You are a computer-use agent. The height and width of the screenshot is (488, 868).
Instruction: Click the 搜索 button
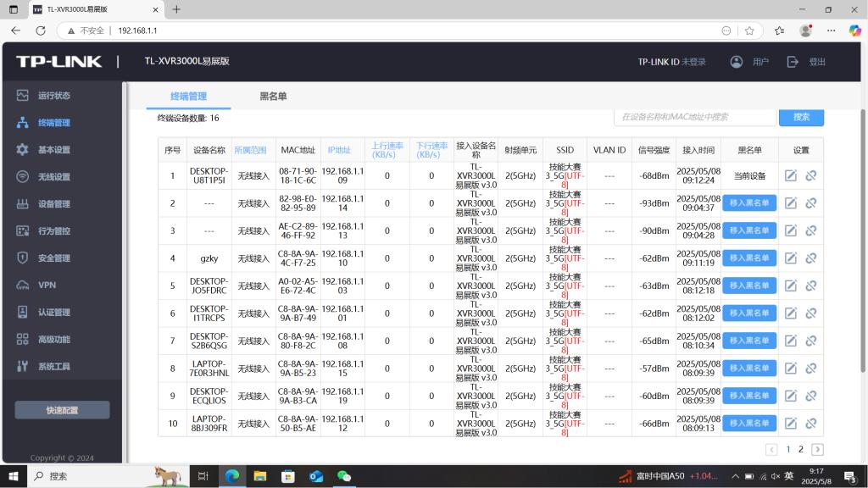click(801, 117)
